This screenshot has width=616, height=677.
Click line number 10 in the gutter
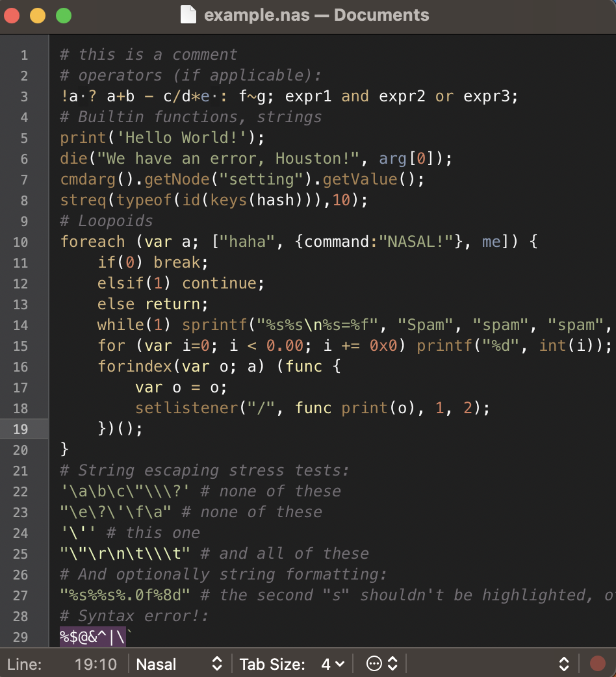pos(20,242)
